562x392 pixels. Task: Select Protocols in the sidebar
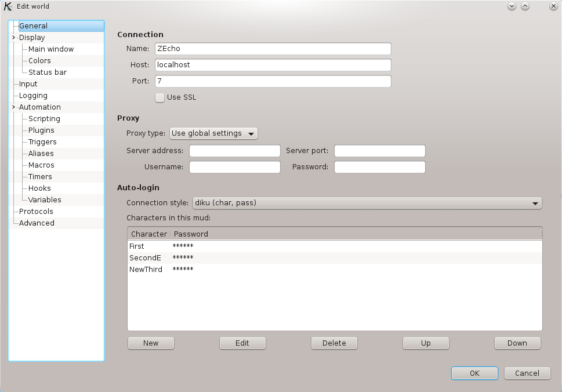point(37,211)
